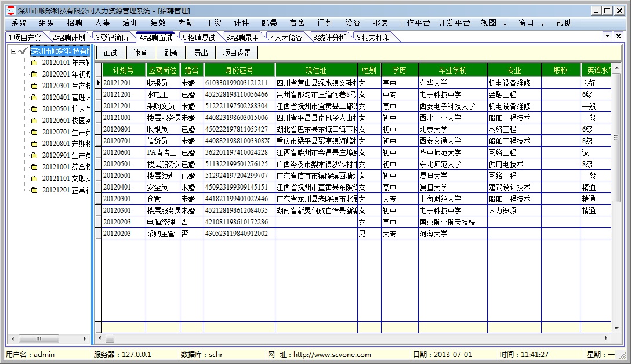Click folder icon beside 20120401 tree node

pyautogui.click(x=34, y=98)
